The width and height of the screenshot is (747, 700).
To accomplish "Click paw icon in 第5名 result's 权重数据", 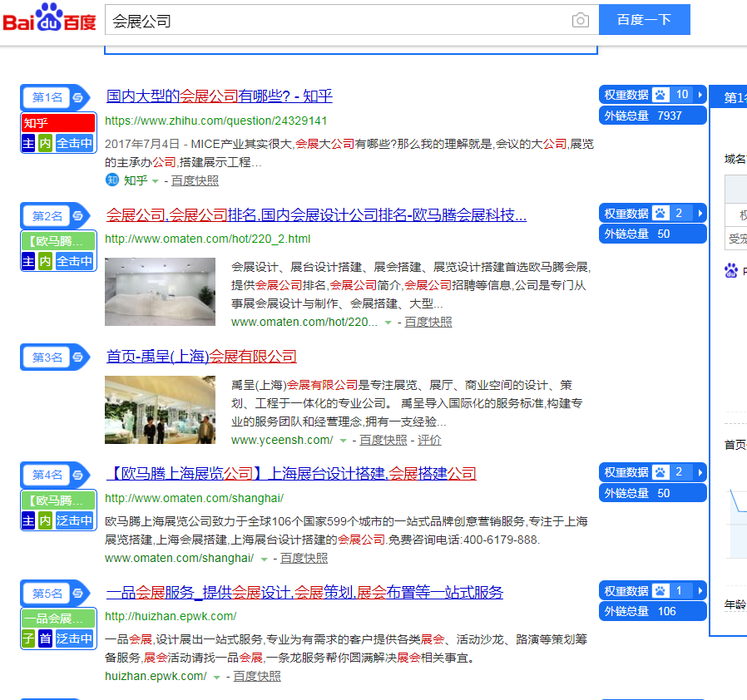I will [x=660, y=590].
